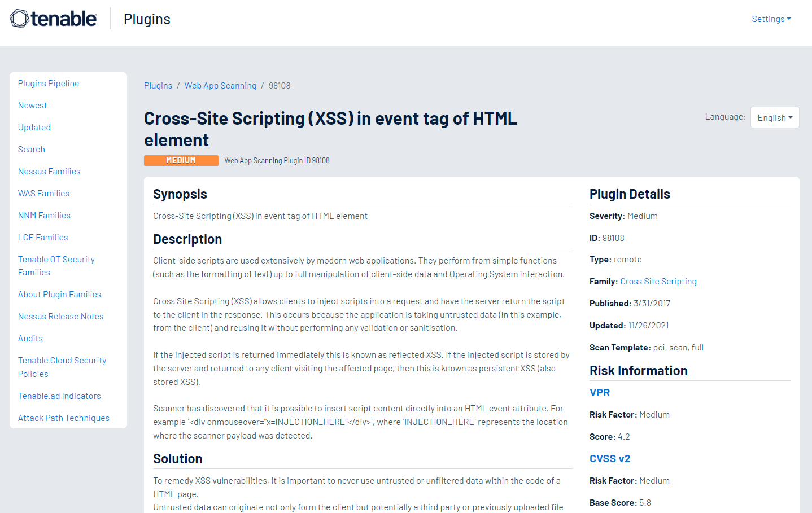Click the Risk Information heading
Viewport: 812px width, 513px height.
pyautogui.click(x=639, y=371)
